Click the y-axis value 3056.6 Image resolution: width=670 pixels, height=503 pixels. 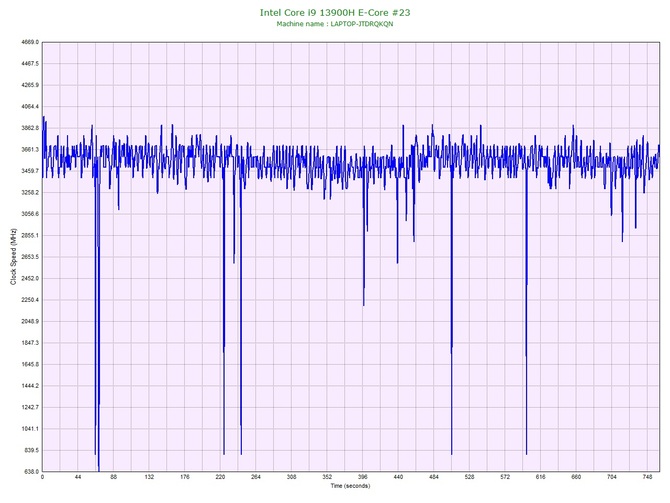(30, 214)
